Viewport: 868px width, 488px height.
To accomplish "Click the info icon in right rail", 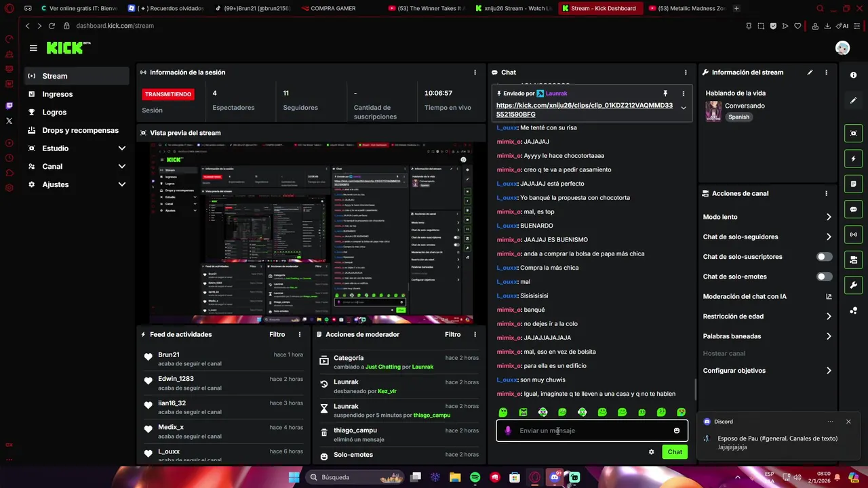I will point(853,75).
